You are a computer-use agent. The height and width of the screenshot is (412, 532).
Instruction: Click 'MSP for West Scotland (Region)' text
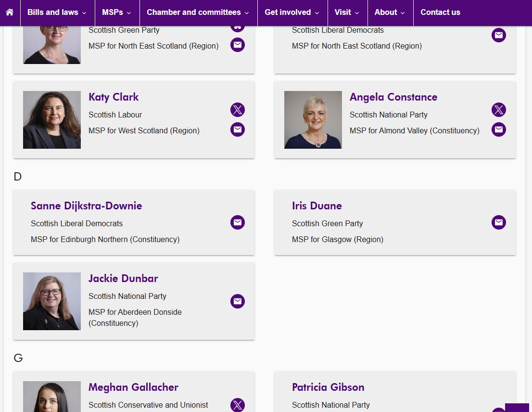click(144, 130)
